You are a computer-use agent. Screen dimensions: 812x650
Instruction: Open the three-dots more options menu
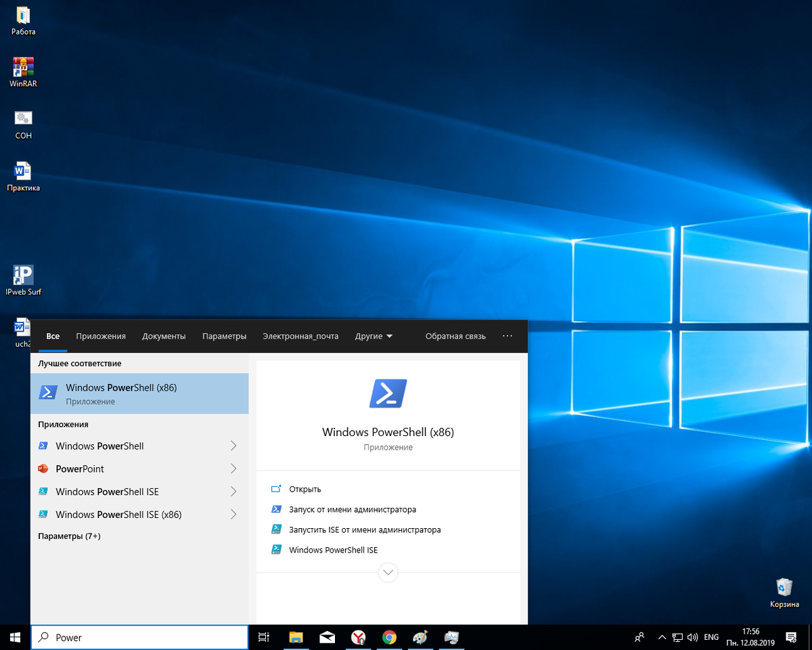point(507,337)
